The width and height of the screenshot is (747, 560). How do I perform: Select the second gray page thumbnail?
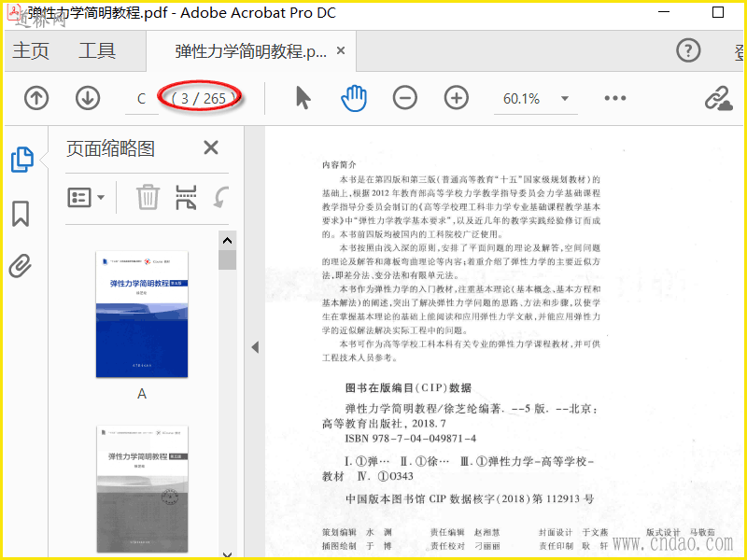coord(142,489)
